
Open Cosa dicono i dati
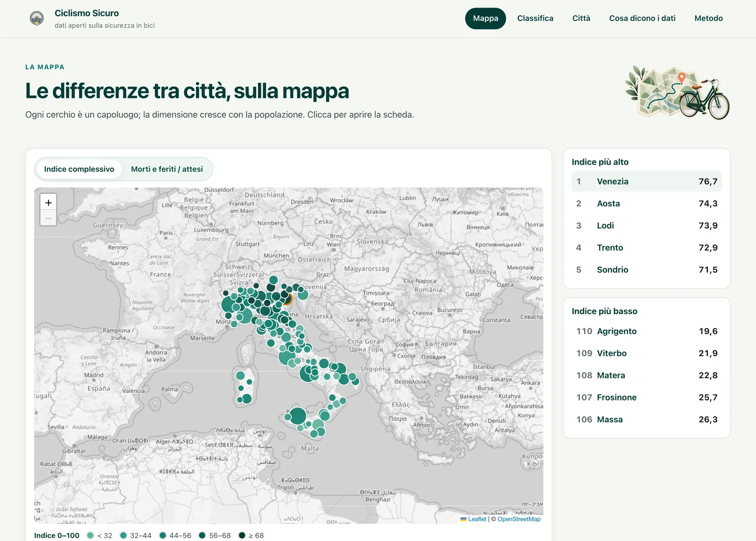coord(642,18)
